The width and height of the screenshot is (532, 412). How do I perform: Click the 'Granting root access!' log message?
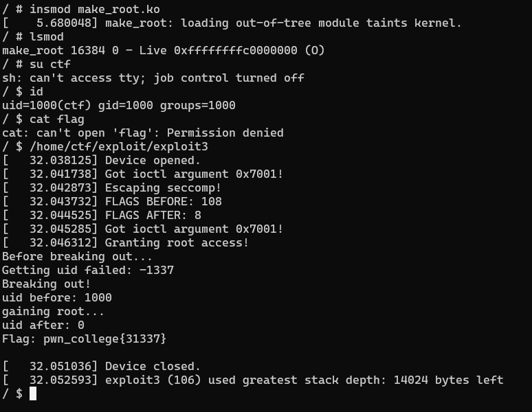(177, 242)
